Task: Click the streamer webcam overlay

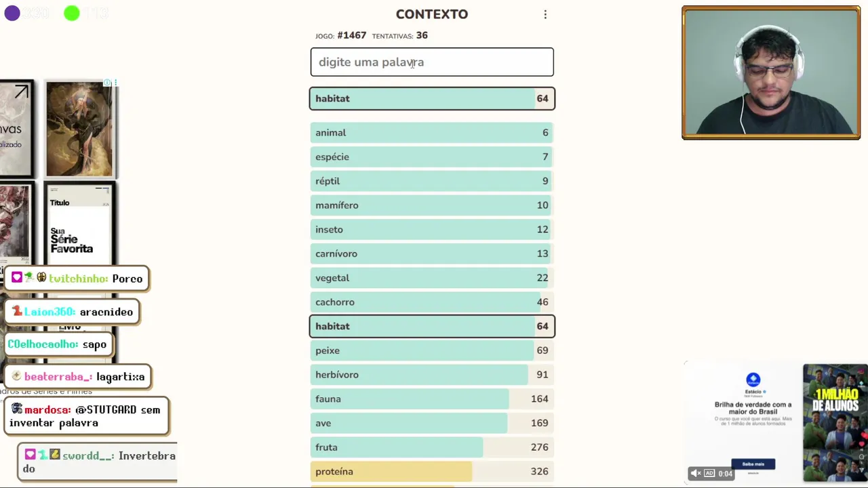Action: click(x=771, y=73)
